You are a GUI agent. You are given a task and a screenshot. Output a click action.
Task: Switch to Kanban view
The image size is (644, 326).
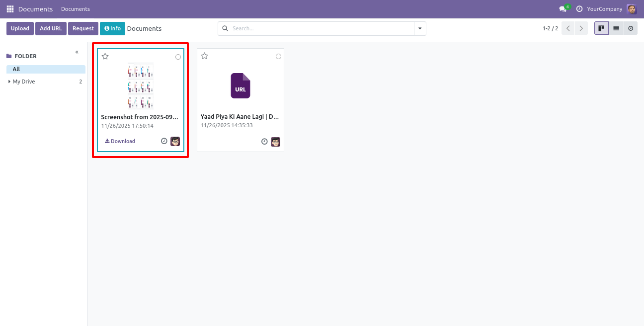(x=601, y=28)
